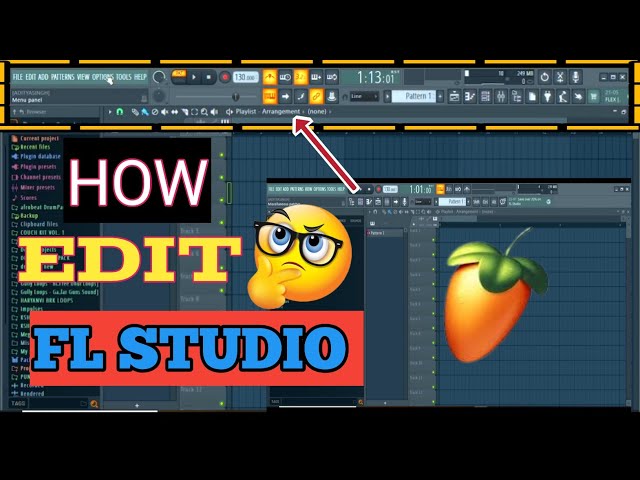This screenshot has height=480, width=640.
Task: Click the Stop button
Action: tap(209, 77)
